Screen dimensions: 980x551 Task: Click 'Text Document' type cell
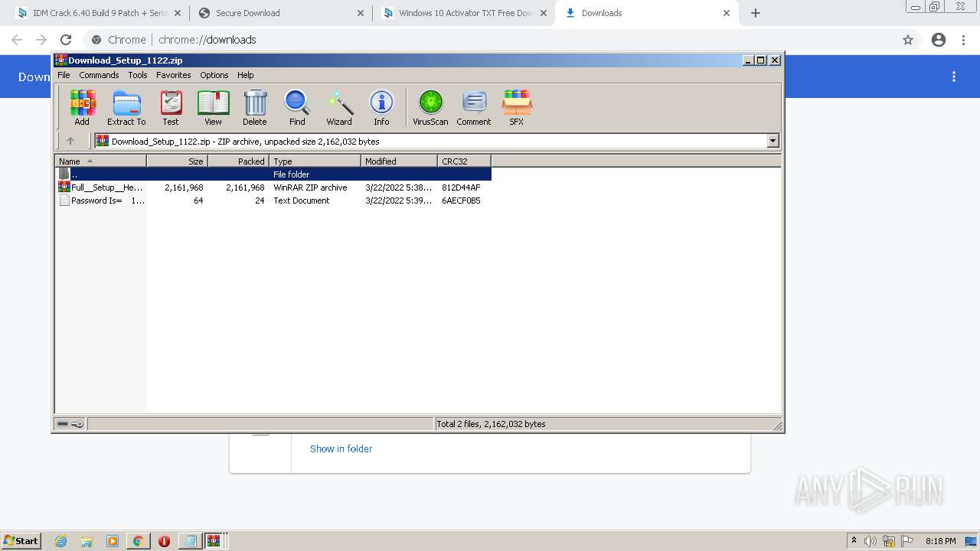click(x=302, y=201)
